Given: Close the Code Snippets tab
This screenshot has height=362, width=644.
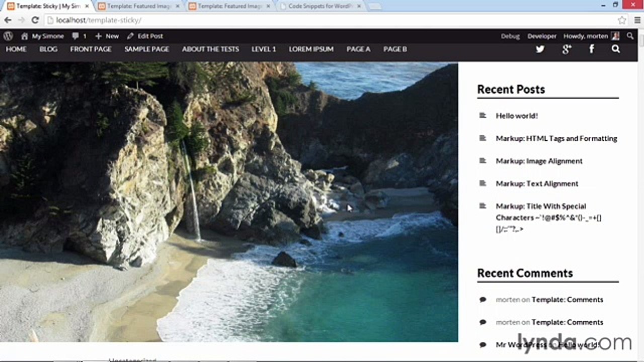Looking at the screenshot, I should 358,6.
